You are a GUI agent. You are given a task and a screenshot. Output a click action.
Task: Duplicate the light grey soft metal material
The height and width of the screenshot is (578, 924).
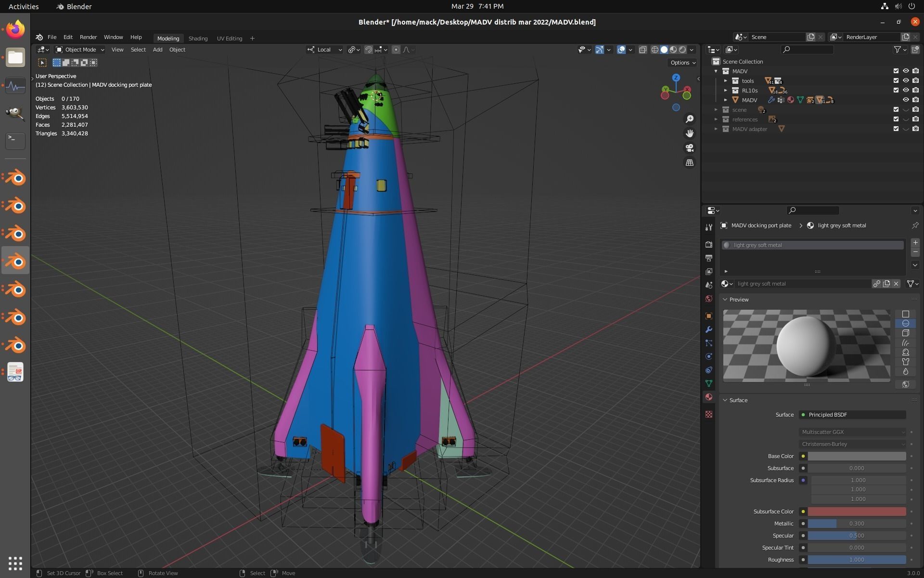coord(886,284)
